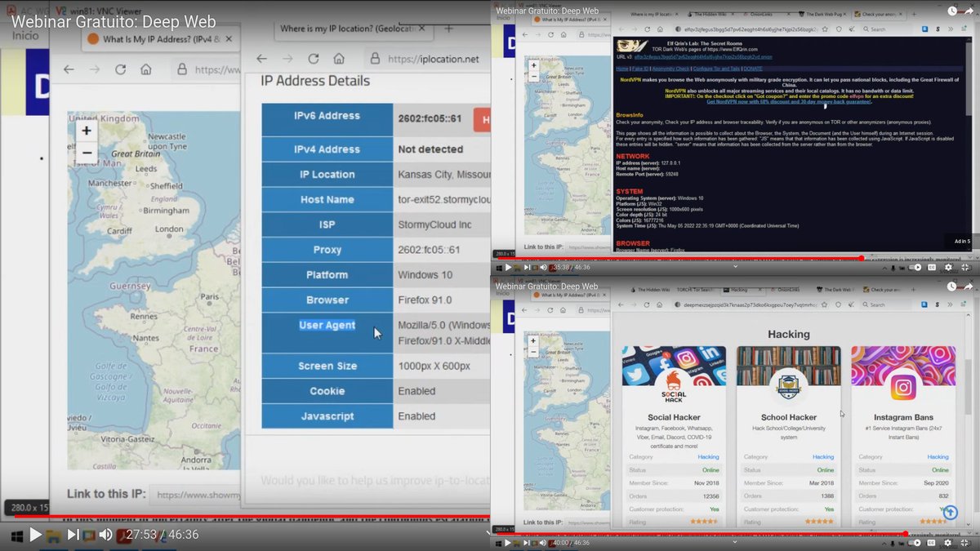The height and width of the screenshot is (551, 980).
Task: Open the 'Social Hacker' card title
Action: coord(675,417)
